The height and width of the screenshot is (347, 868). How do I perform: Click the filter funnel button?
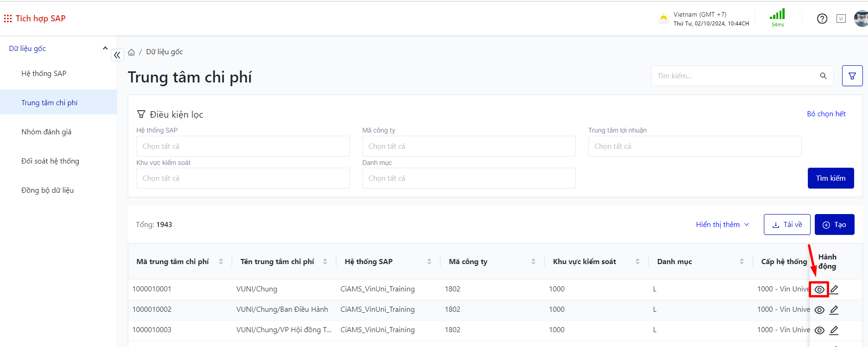click(852, 76)
